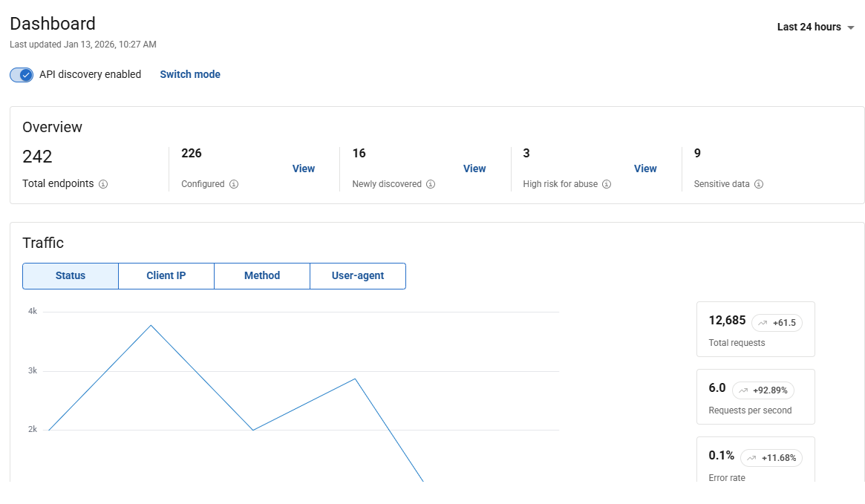Switch to the Client IP tab
This screenshot has height=504, width=865.
pos(166,275)
